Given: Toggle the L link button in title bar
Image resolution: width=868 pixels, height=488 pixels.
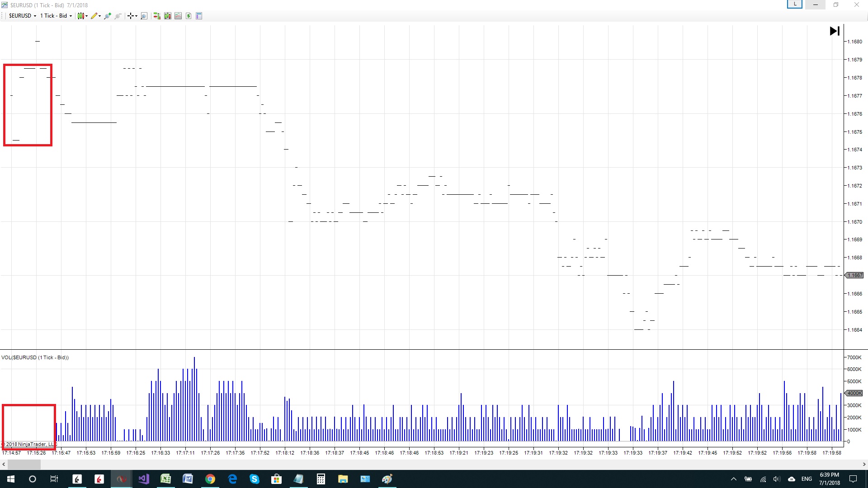Looking at the screenshot, I should (x=795, y=5).
